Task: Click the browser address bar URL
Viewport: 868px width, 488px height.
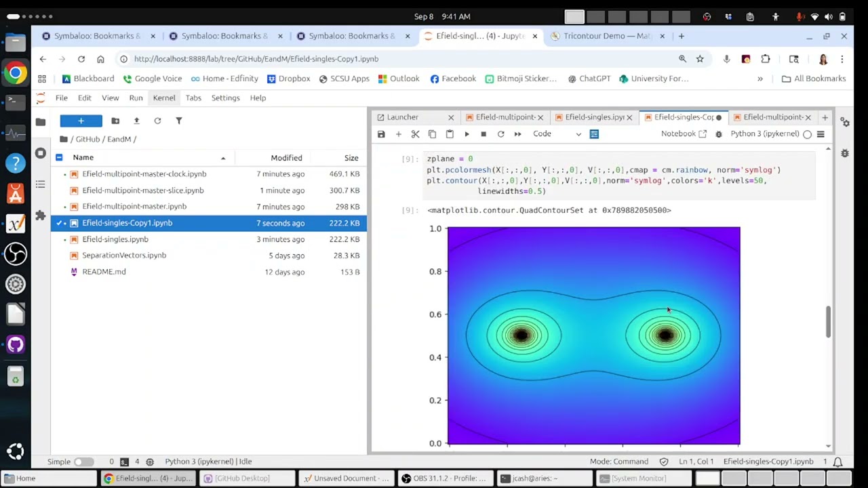Action: [256, 59]
